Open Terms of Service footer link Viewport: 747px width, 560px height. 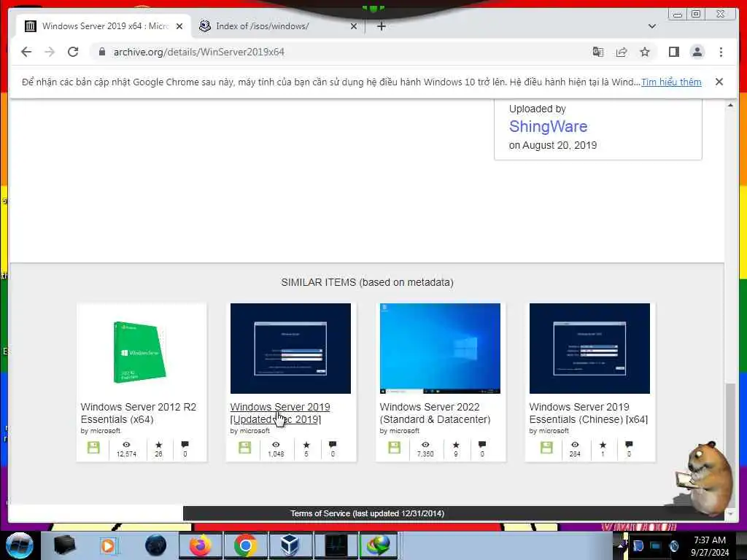(368, 513)
